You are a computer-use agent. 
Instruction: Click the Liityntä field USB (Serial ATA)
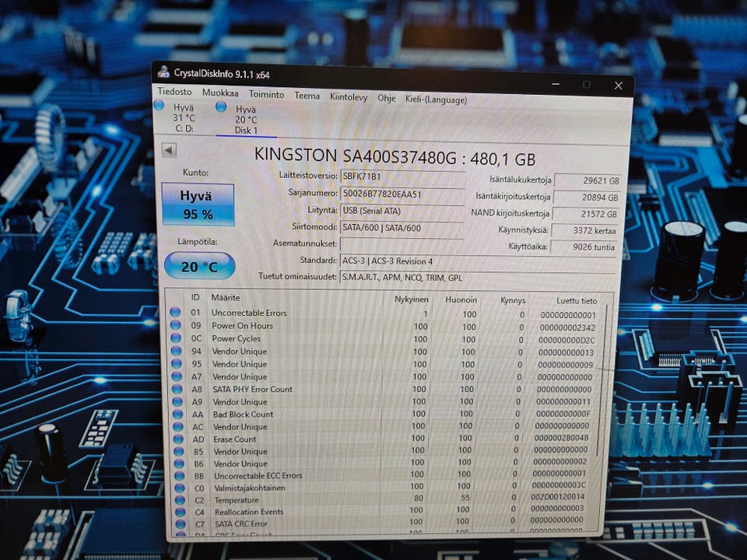(402, 211)
